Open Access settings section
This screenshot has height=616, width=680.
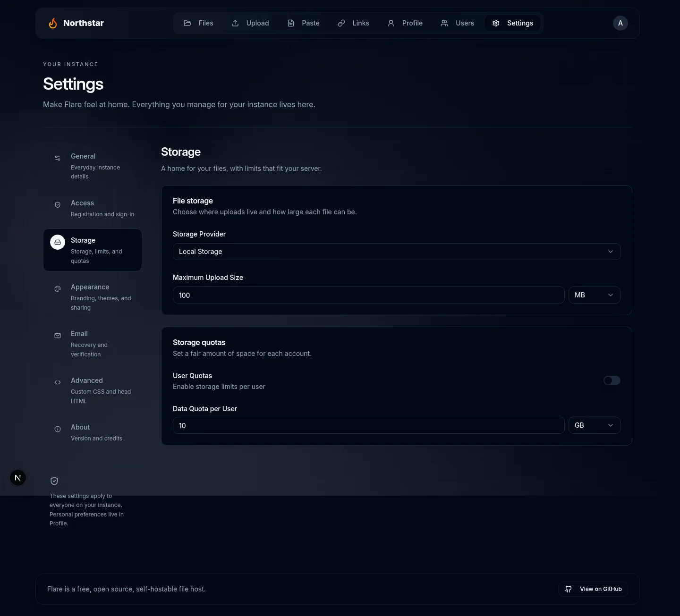coord(93,208)
